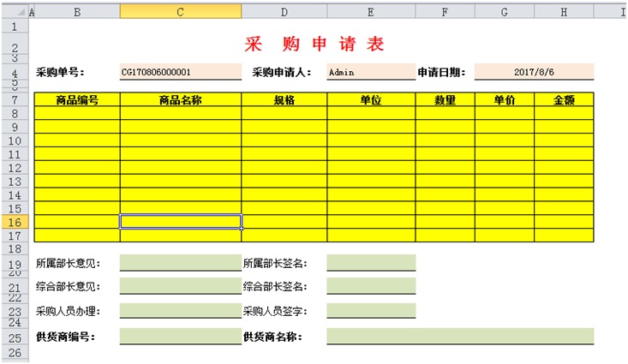Click the 金额 table header cell
Image resolution: width=628 pixels, height=364 pixels.
564,100
